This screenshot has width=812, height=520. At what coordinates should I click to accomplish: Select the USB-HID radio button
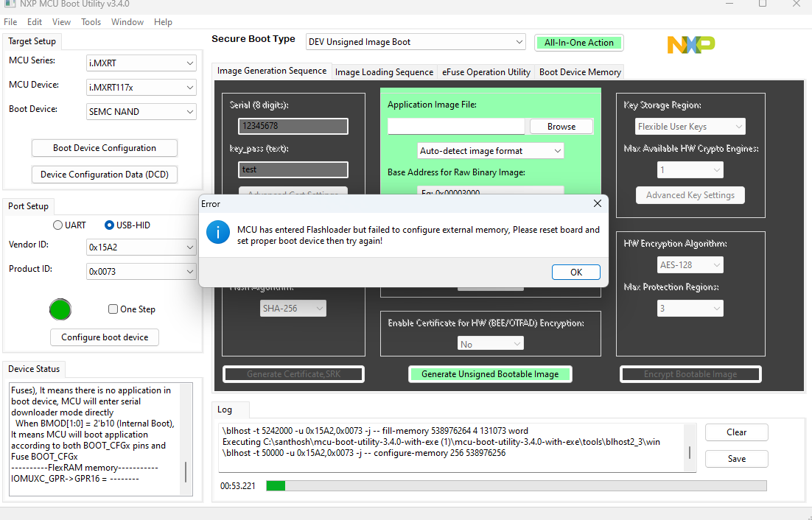click(111, 225)
